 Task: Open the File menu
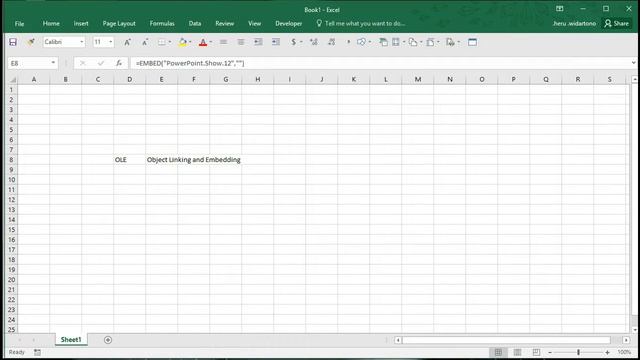19,24
